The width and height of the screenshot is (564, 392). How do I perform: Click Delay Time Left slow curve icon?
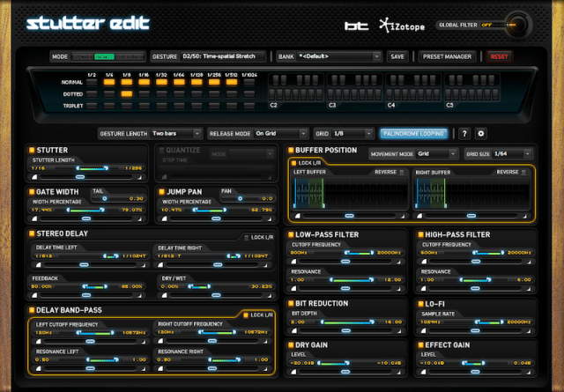pyautogui.click(x=38, y=264)
